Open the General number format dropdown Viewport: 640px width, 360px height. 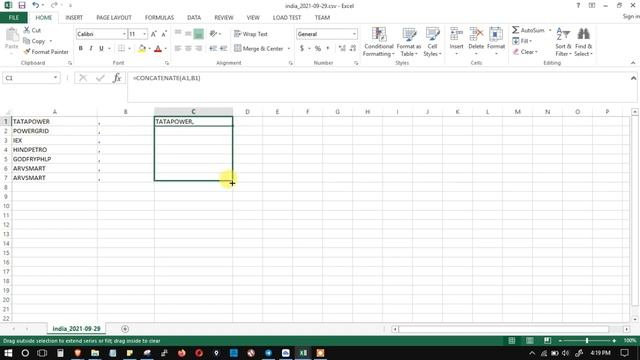[354, 34]
